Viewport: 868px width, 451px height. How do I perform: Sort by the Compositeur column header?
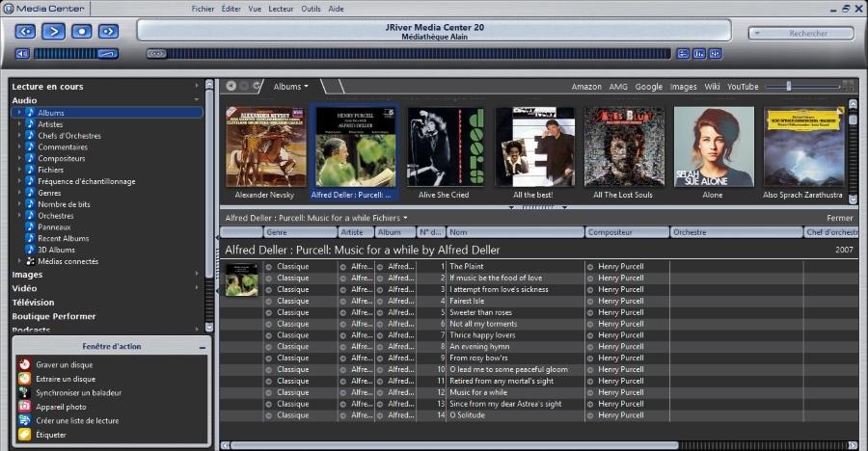[627, 232]
